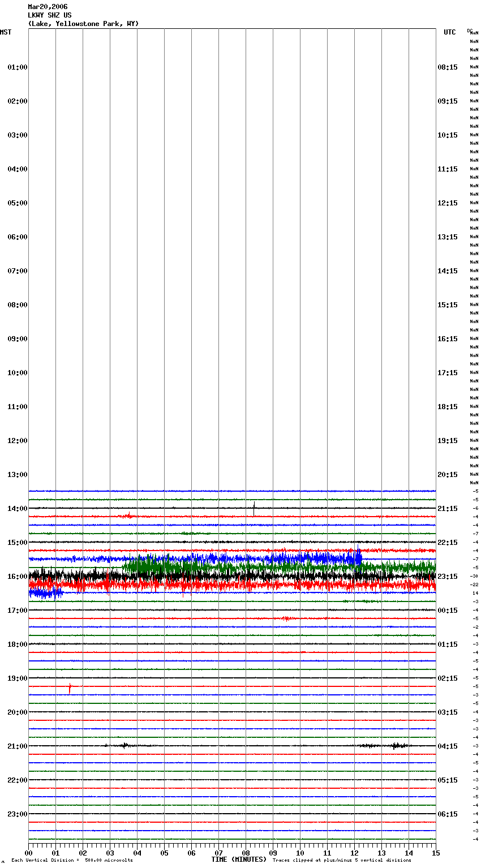Screen dimensions: 481x868
Task: Select the 08:00 MST time label
Action: (18, 305)
